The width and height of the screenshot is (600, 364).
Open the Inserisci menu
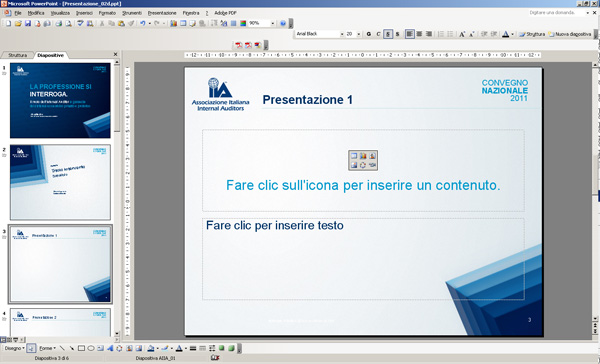coord(84,13)
